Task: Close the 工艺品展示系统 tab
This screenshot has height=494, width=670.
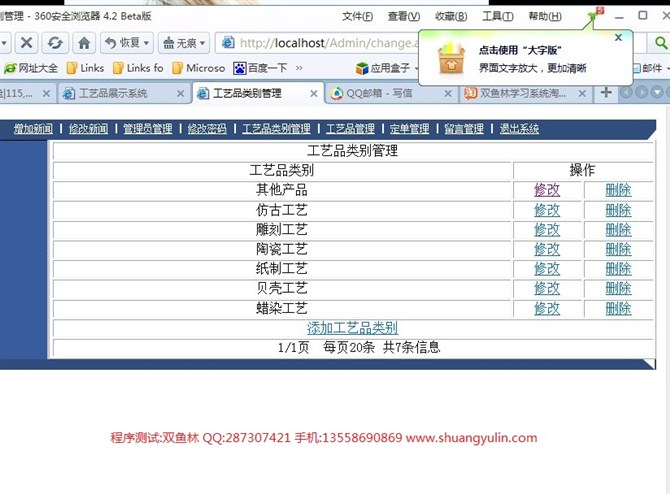Action: point(180,93)
